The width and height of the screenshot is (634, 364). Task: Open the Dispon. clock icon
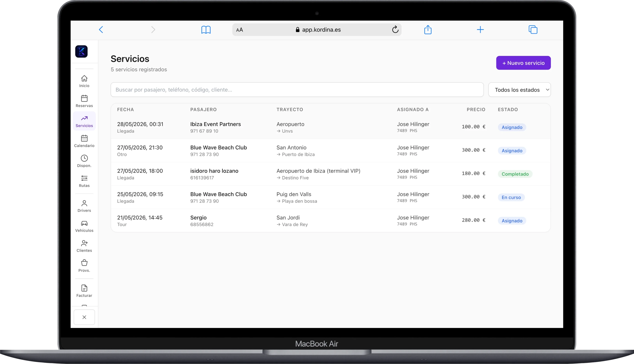click(x=84, y=161)
